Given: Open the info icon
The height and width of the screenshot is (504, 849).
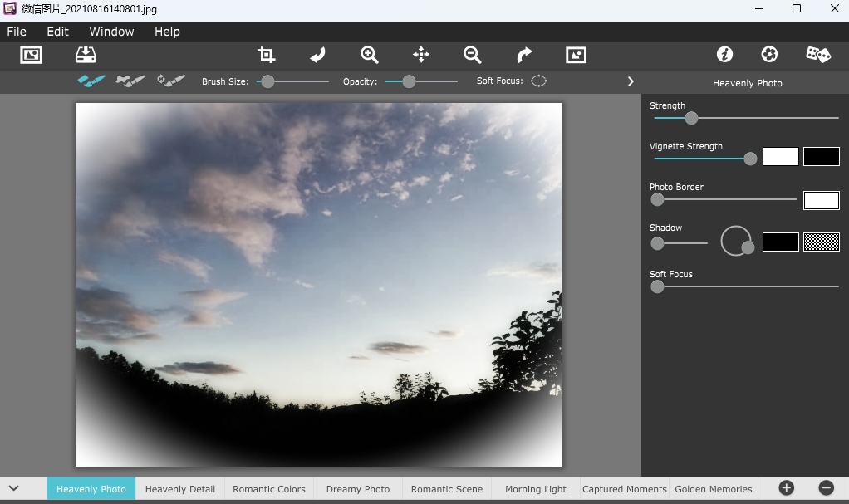Looking at the screenshot, I should pos(724,55).
